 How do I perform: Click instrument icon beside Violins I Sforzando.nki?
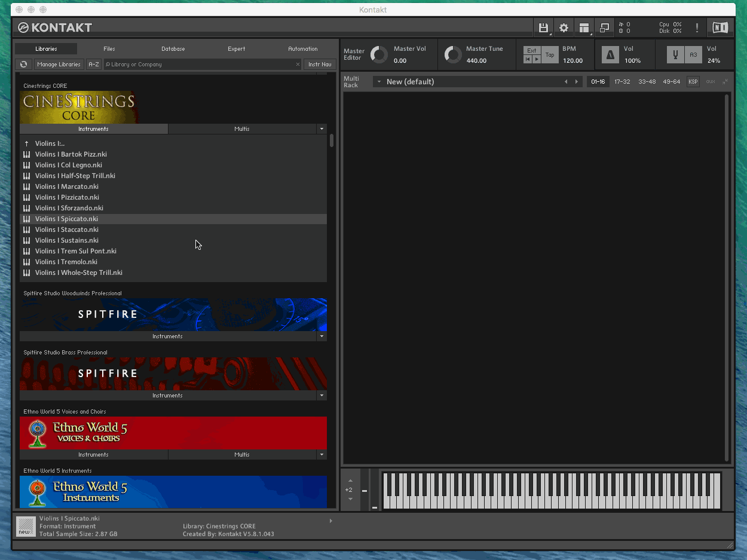[x=26, y=208]
